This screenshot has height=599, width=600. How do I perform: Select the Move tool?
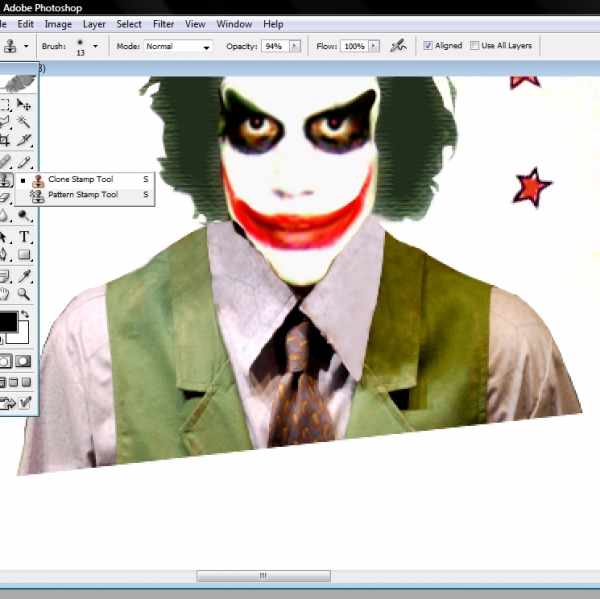click(24, 104)
